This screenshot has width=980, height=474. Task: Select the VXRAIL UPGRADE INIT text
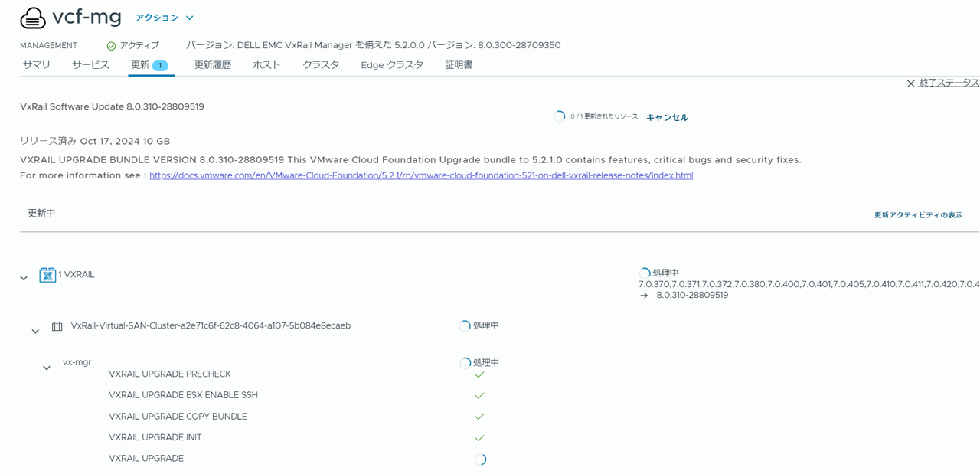point(155,437)
